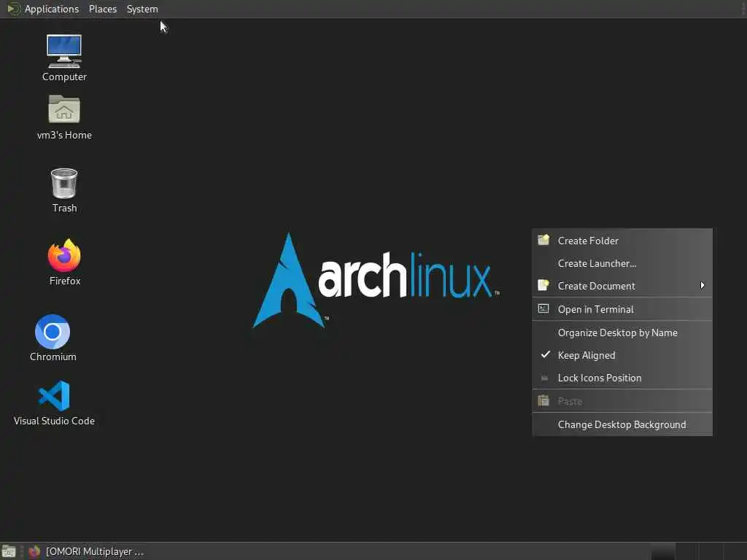
Task: Click the show desktop icon in bottom panel
Action: 9,551
